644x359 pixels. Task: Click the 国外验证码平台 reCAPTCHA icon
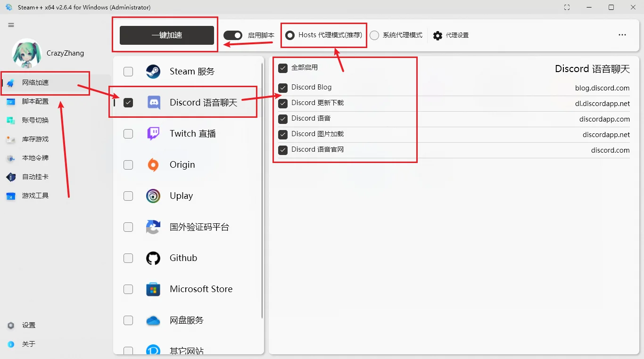point(153,227)
